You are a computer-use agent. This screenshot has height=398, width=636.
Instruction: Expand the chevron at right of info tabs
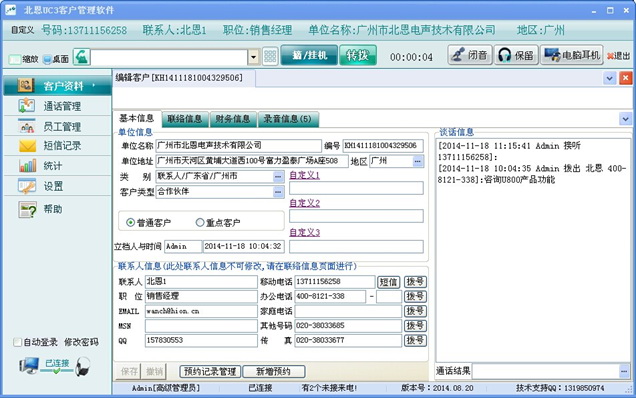tap(625, 119)
